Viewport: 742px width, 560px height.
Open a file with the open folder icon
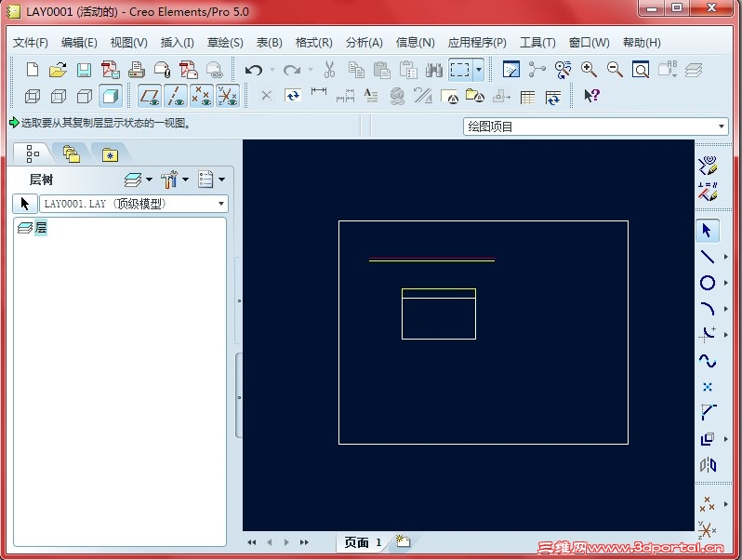(58, 70)
